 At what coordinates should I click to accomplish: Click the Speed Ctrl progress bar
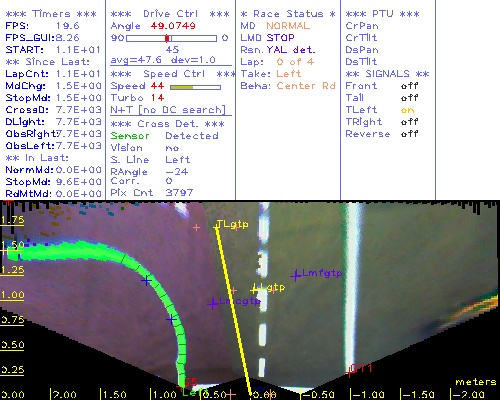pos(195,87)
